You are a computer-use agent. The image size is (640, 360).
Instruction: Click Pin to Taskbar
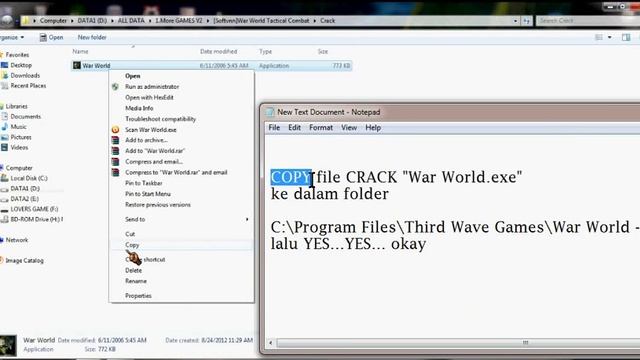143,183
